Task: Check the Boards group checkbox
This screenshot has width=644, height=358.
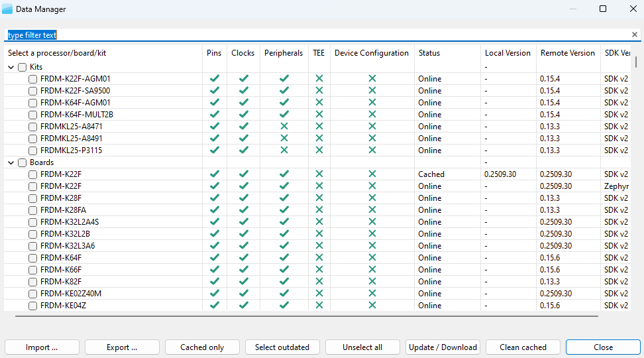Action: click(22, 163)
